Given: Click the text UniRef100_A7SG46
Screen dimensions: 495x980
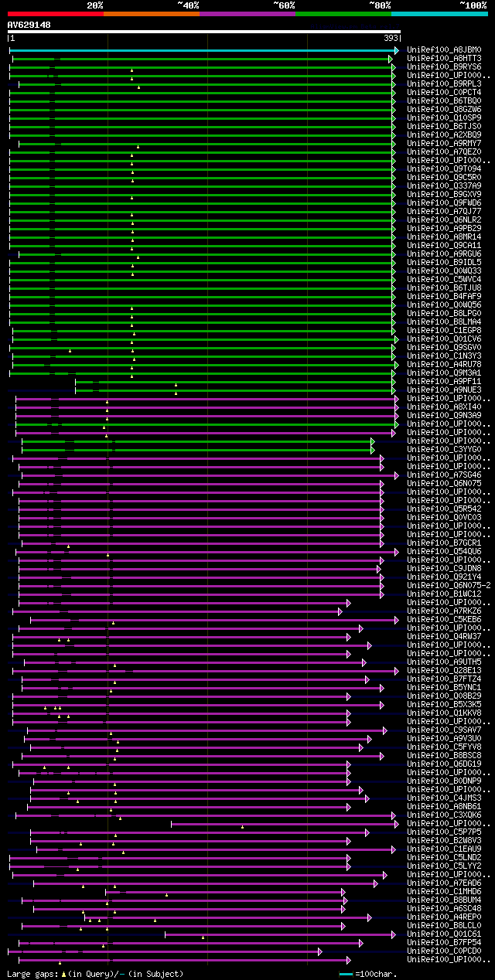Looking at the screenshot, I should pos(445,475).
